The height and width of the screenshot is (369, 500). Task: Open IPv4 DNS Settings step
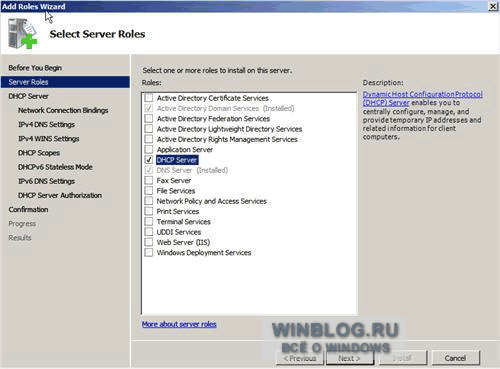pos(46,124)
